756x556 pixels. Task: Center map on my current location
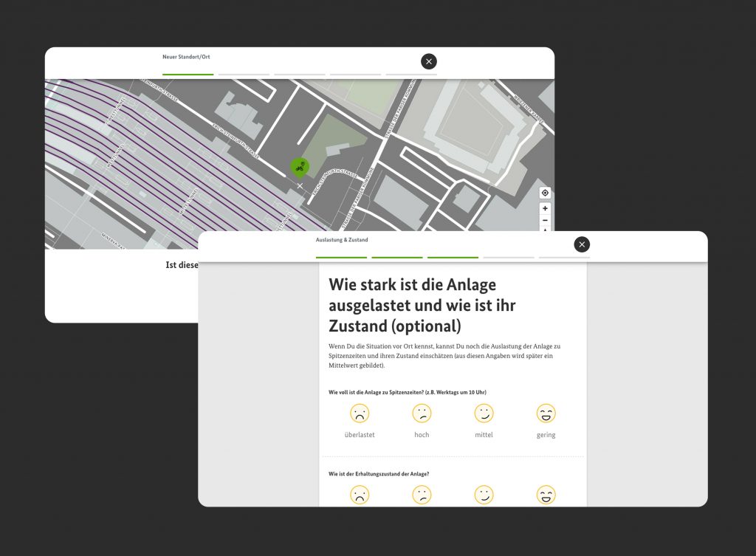(x=545, y=193)
